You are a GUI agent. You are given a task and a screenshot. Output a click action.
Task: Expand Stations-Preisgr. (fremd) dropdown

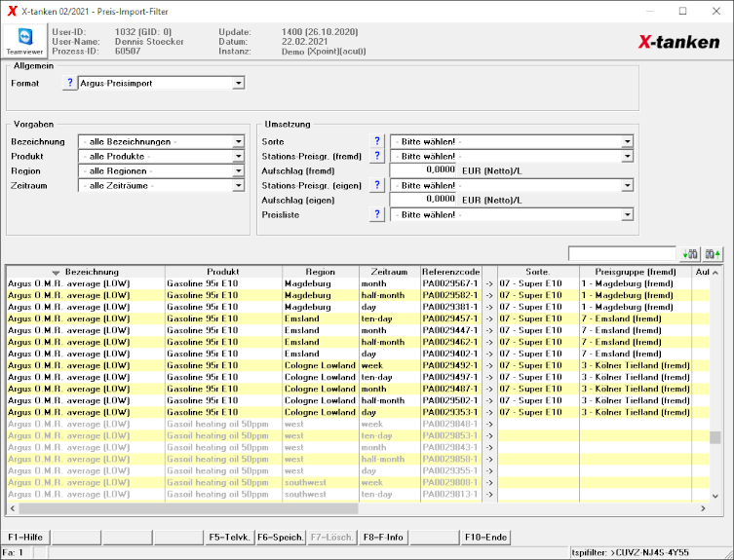click(628, 156)
